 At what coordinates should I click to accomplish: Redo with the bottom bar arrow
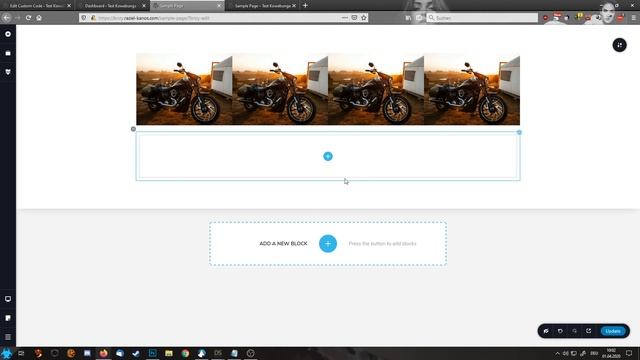pos(574,331)
